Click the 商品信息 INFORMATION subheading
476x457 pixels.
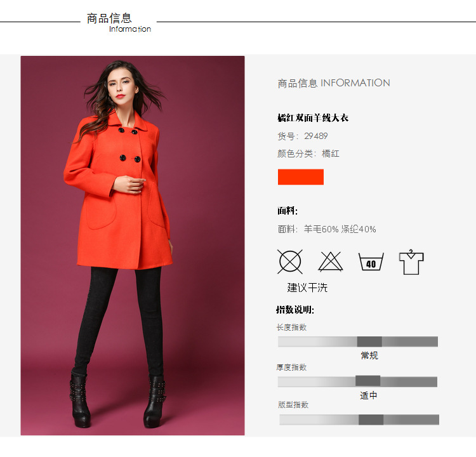[334, 83]
